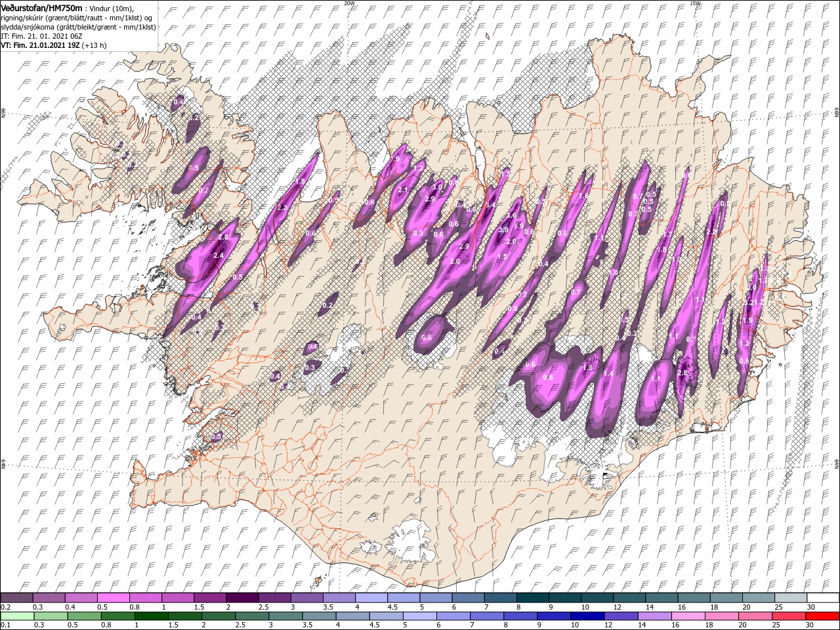Select the light pink rain swatch at 16

coord(688,616)
